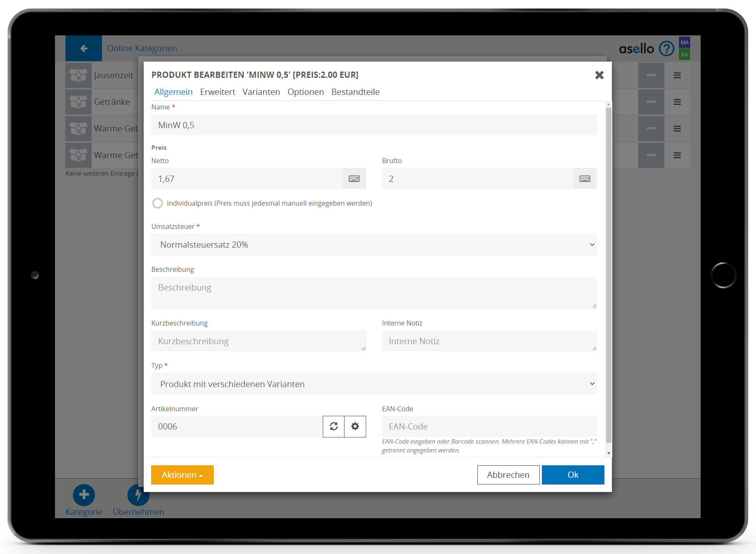The height and width of the screenshot is (554, 756).
Task: Open the Typ dropdown list
Action: (374, 384)
